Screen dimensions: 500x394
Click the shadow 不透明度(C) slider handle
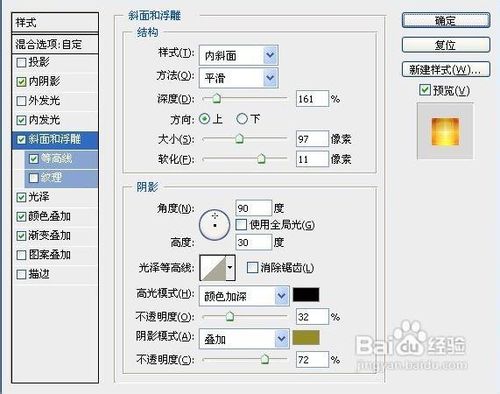pos(265,359)
